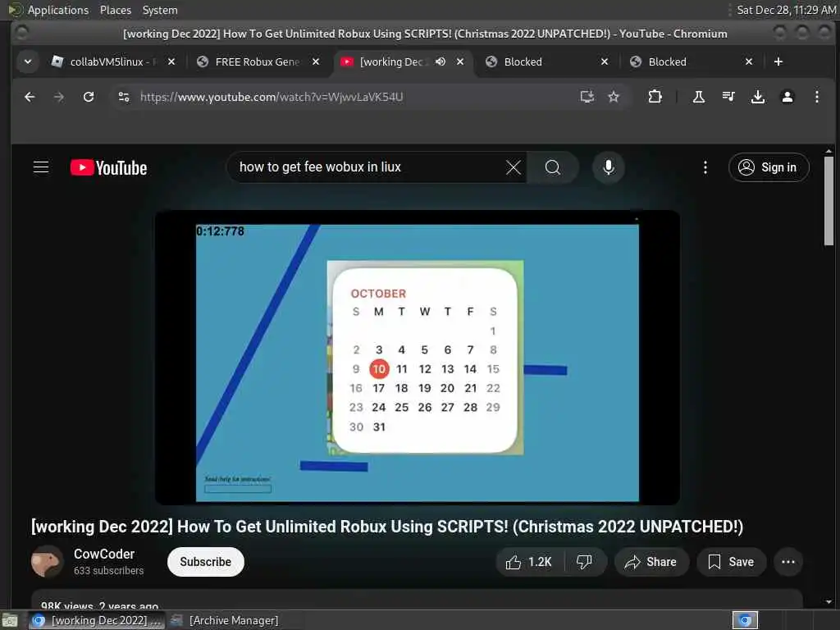
Task: Reload the YouTube page
Action: pos(89,97)
